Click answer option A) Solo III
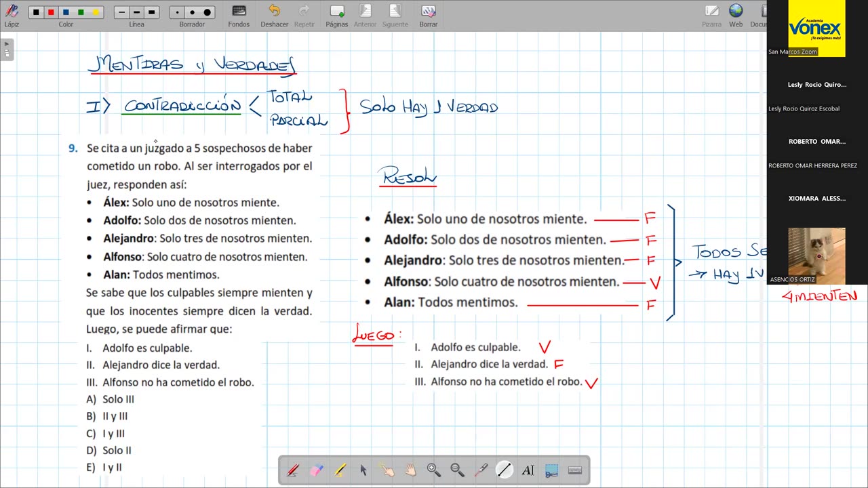The image size is (868, 488). pyautogui.click(x=111, y=399)
